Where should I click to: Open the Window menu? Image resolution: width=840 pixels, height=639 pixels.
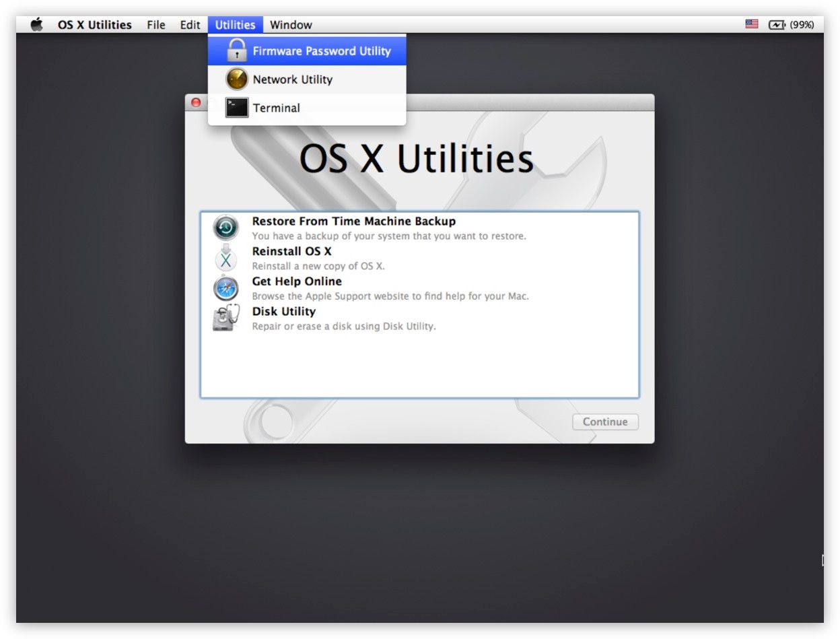click(291, 25)
